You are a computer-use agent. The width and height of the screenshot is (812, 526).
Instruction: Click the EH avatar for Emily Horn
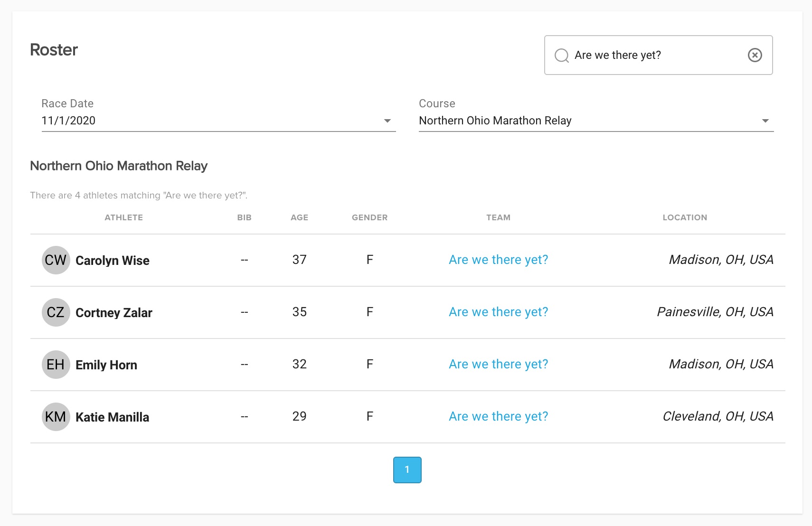[56, 365]
